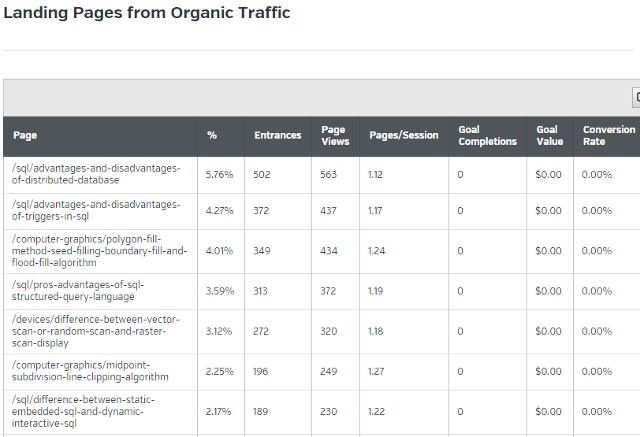
Task: Click the midpoint-subdivision line-clipping page path
Action: (x=90, y=371)
